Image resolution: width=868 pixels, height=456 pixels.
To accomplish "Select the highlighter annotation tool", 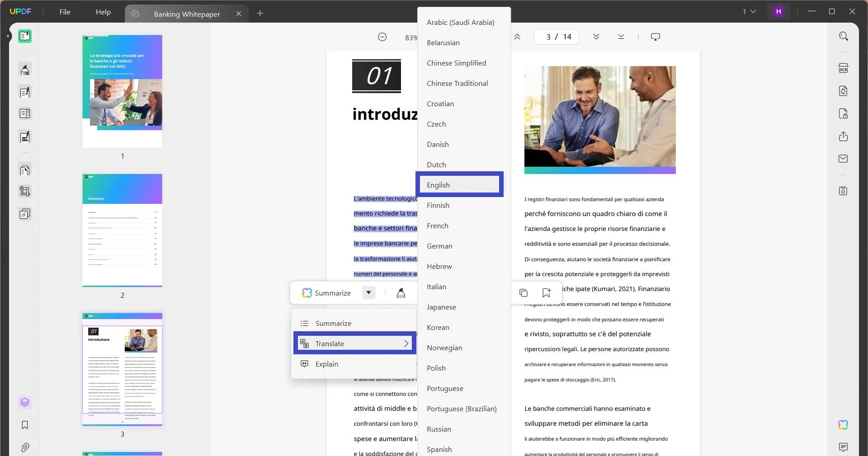I will click(24, 69).
